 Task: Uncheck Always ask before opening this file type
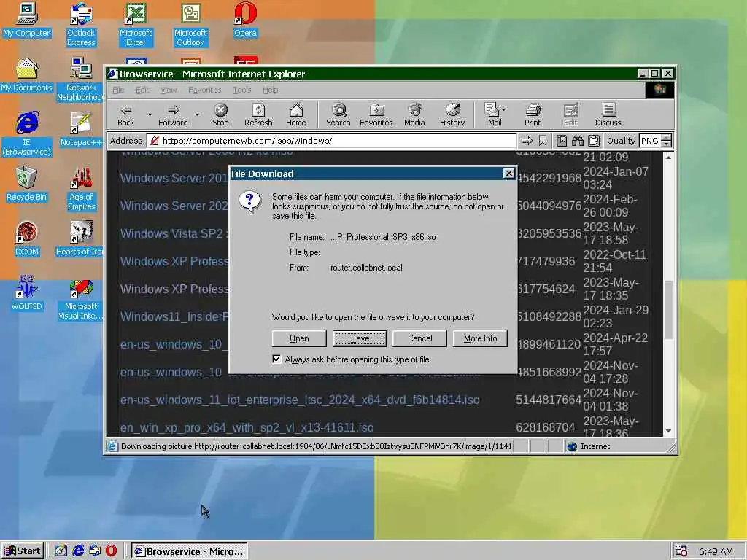pyautogui.click(x=276, y=359)
